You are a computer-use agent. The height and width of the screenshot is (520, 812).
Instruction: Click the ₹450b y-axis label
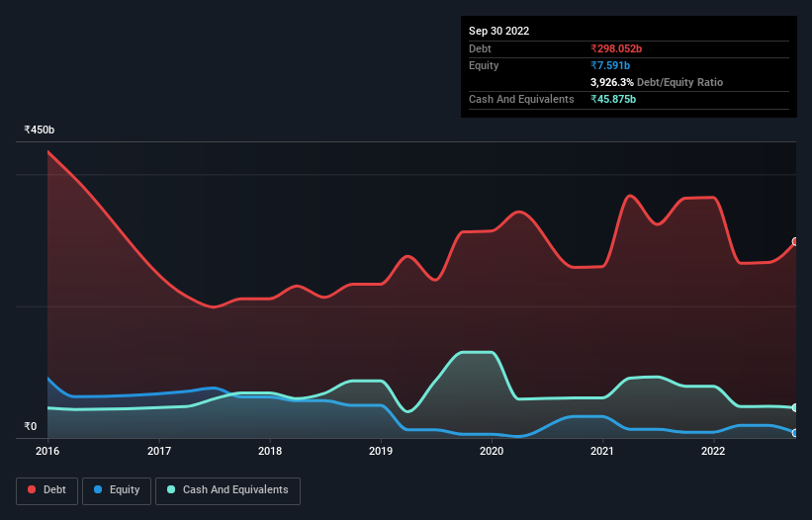39,130
